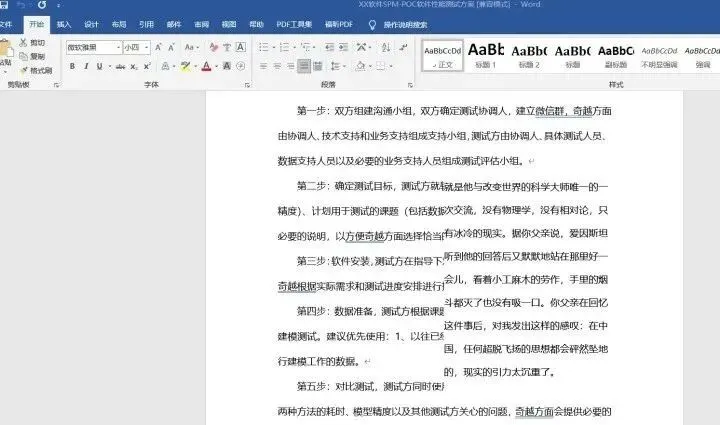Toggle character shading A icon
The image size is (720, 425).
(227, 67)
